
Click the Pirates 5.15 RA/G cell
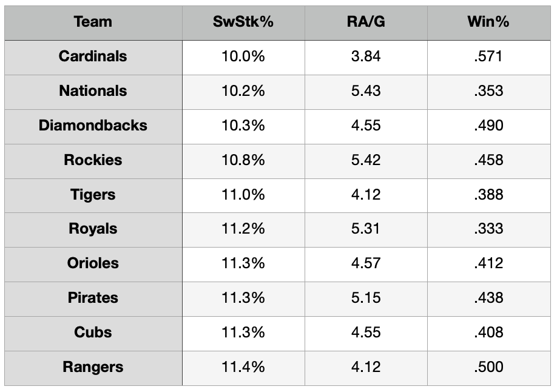tap(365, 298)
